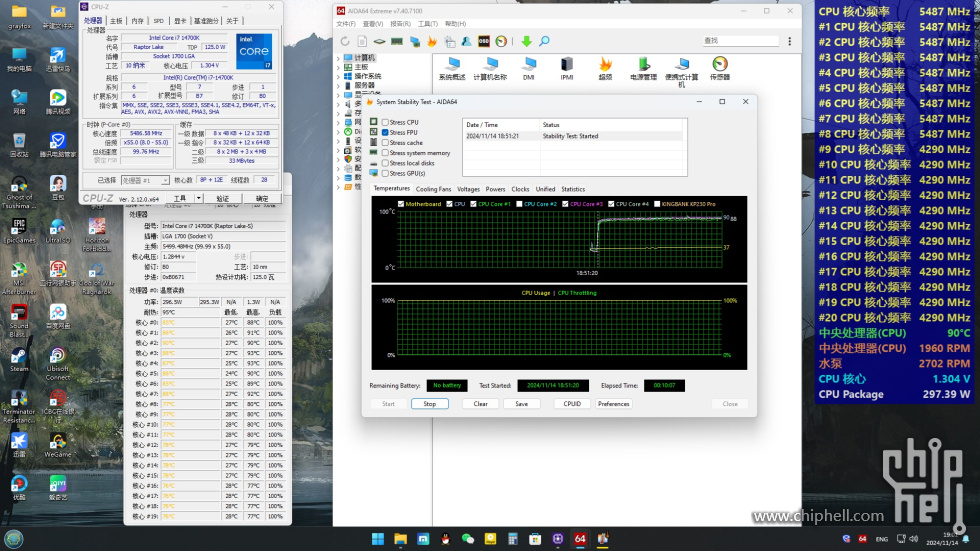Open the OSD panel toolbar icon
The image size is (980, 551).
pos(484,41)
